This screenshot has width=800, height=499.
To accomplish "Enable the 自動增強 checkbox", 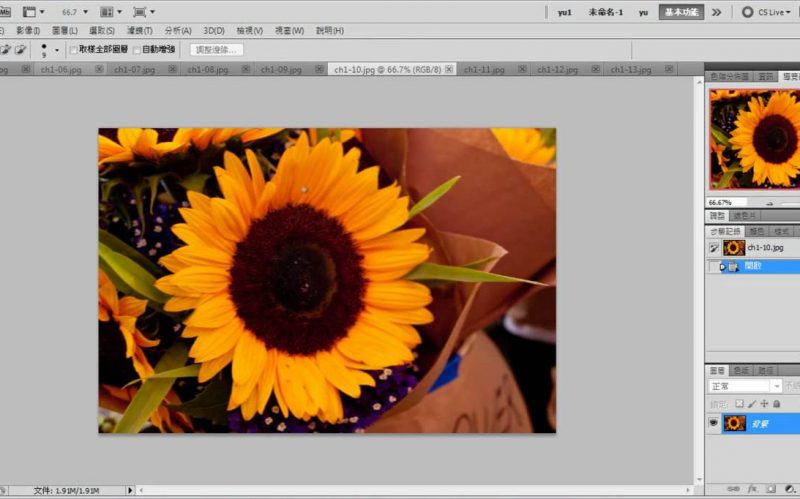I will 137,49.
